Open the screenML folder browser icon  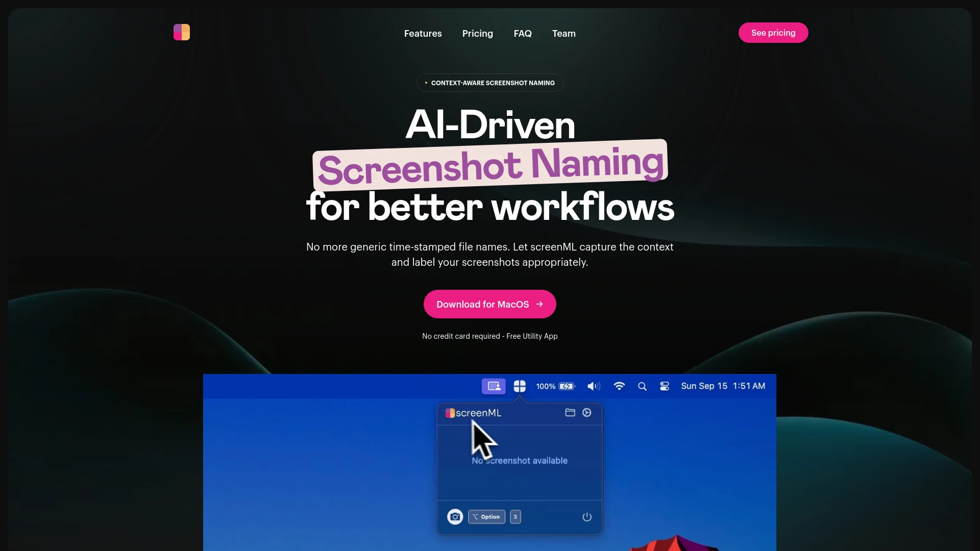point(570,412)
